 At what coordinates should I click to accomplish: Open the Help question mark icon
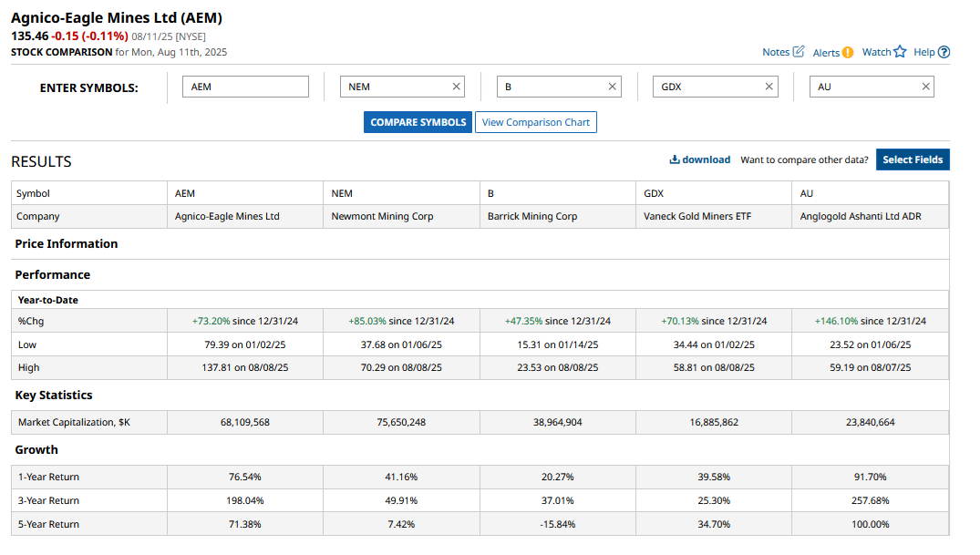[944, 53]
